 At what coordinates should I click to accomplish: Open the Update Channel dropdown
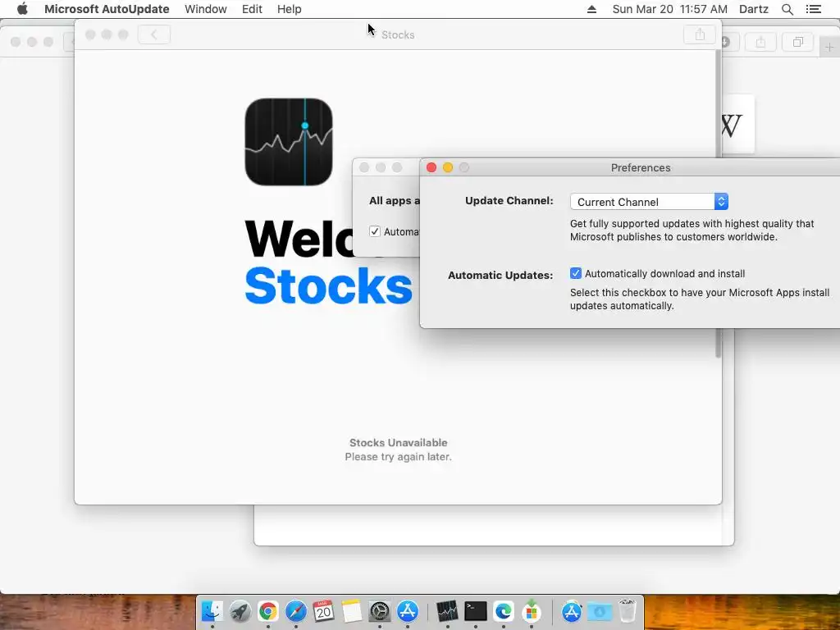[649, 202]
